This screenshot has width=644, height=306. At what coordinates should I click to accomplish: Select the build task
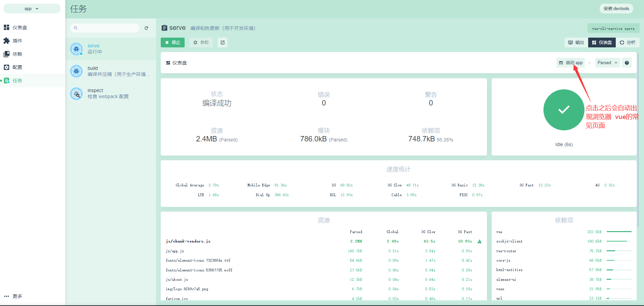pyautogui.click(x=111, y=71)
